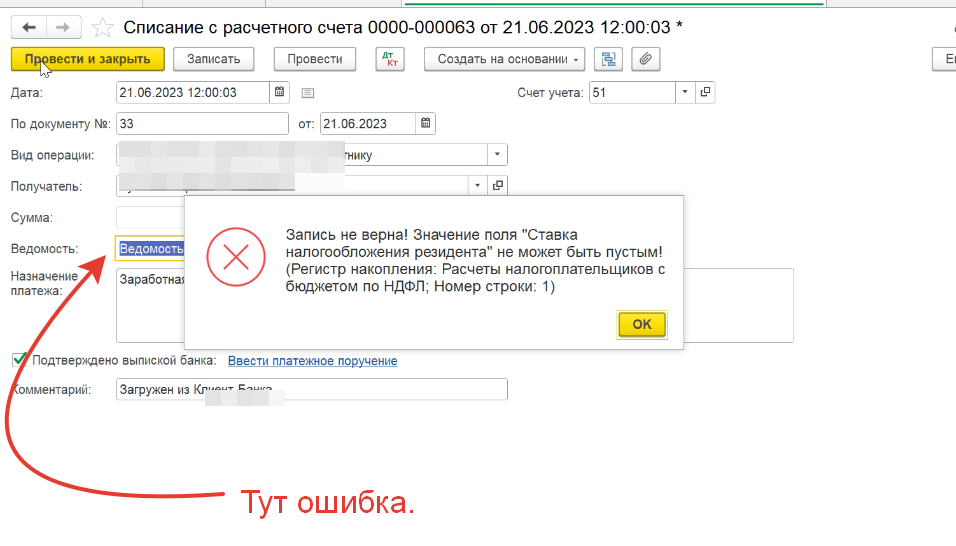Screen dimensions: 956x546
Task: Expand the Получатель dropdown list
Action: pyautogui.click(x=477, y=186)
